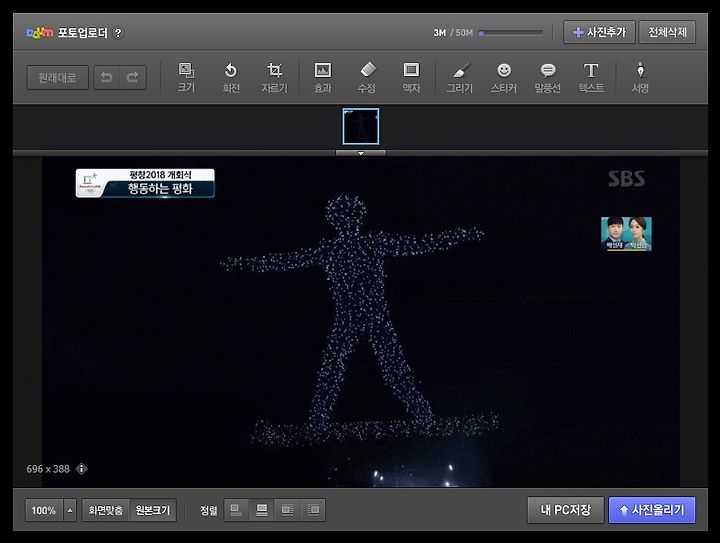This screenshot has width=720, height=543.
Task: Open the 액자 (frame) tool
Action: coord(411,78)
